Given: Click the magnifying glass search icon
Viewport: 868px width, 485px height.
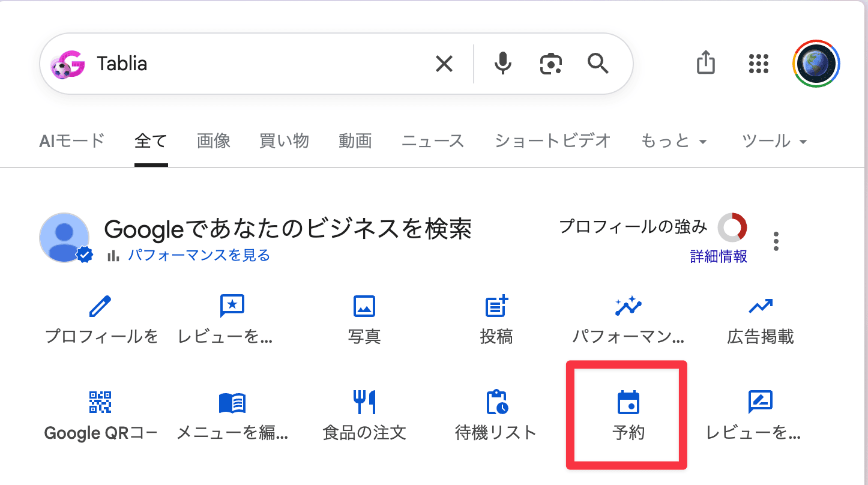Looking at the screenshot, I should tap(598, 63).
